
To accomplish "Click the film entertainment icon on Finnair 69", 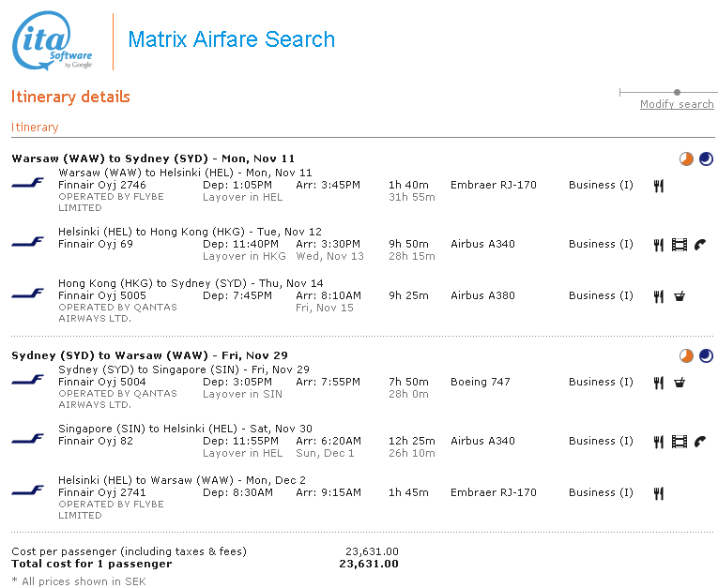I will (680, 245).
